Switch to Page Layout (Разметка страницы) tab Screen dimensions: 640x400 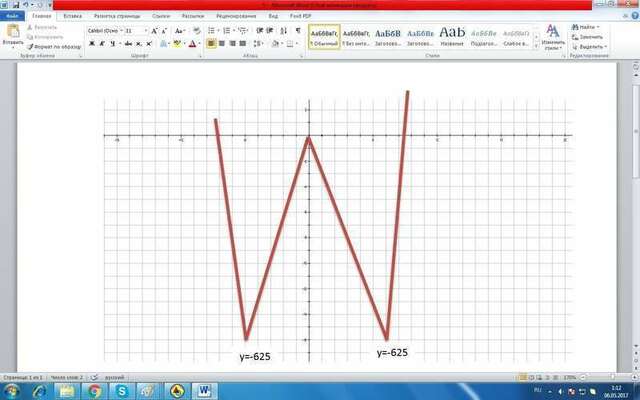coord(117,16)
